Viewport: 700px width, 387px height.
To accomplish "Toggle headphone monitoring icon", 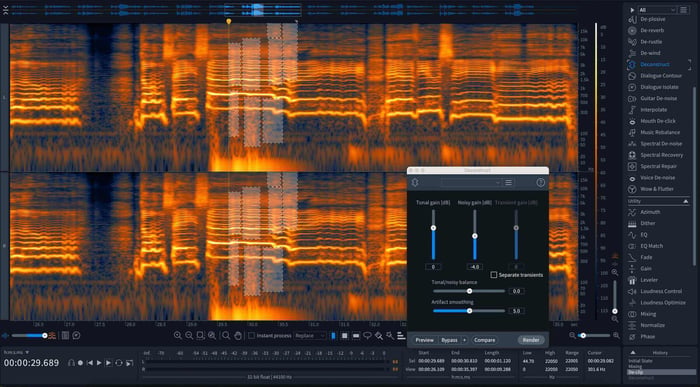I will pyautogui.click(x=71, y=363).
